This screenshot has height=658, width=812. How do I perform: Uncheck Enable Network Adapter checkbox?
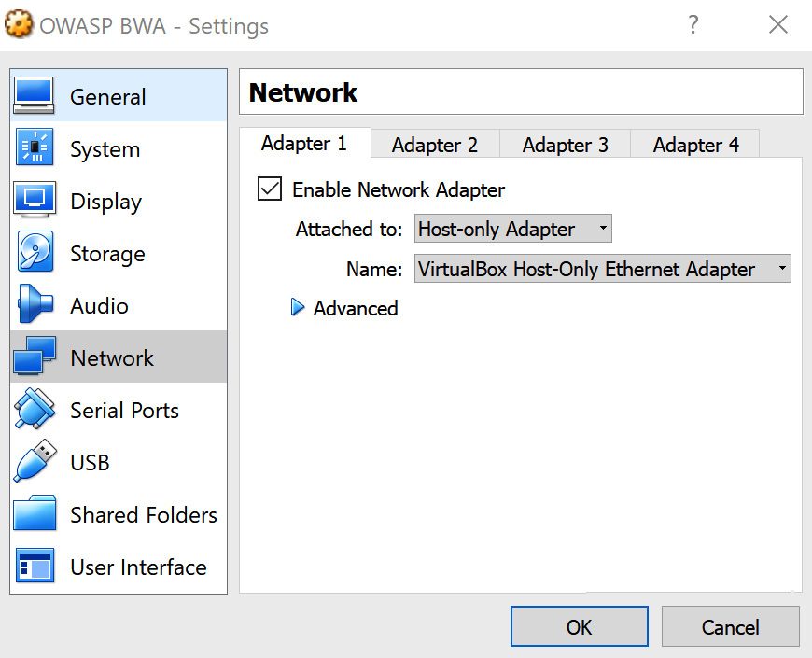tap(270, 189)
